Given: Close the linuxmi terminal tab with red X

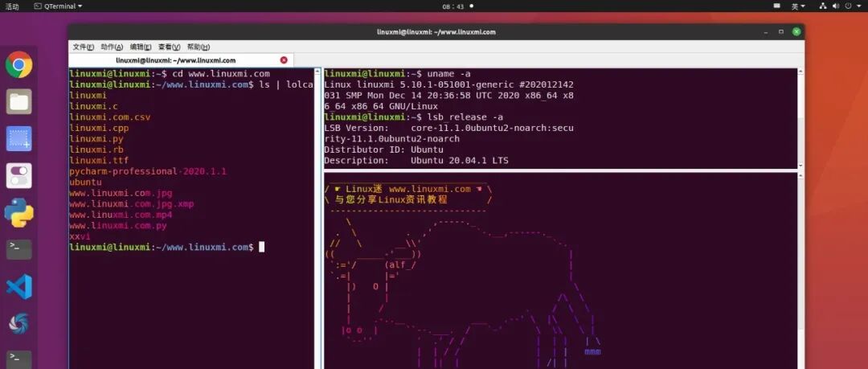Looking at the screenshot, I should [284, 59].
